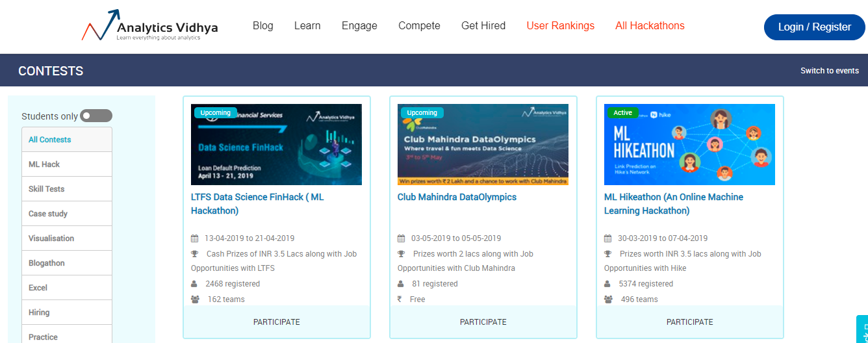Open the Learn menu
Image resolution: width=868 pixels, height=343 pixels.
tap(307, 26)
